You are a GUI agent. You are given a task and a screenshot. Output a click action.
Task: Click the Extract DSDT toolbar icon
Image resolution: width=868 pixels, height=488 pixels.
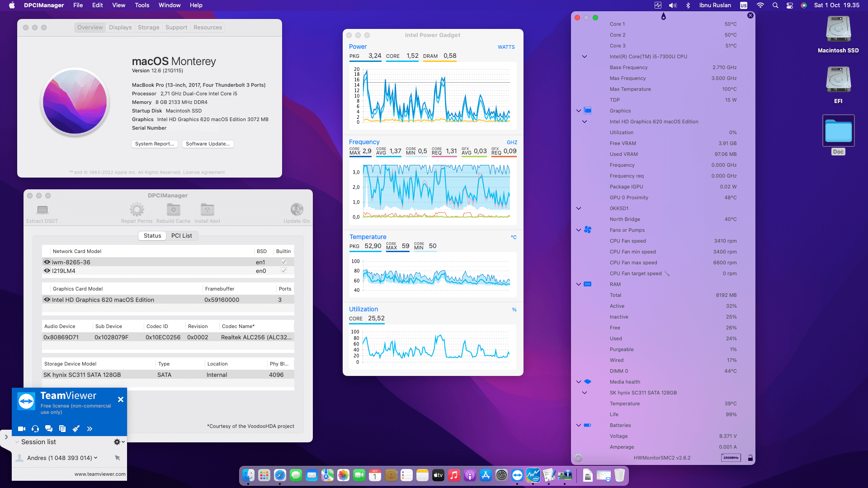42,210
